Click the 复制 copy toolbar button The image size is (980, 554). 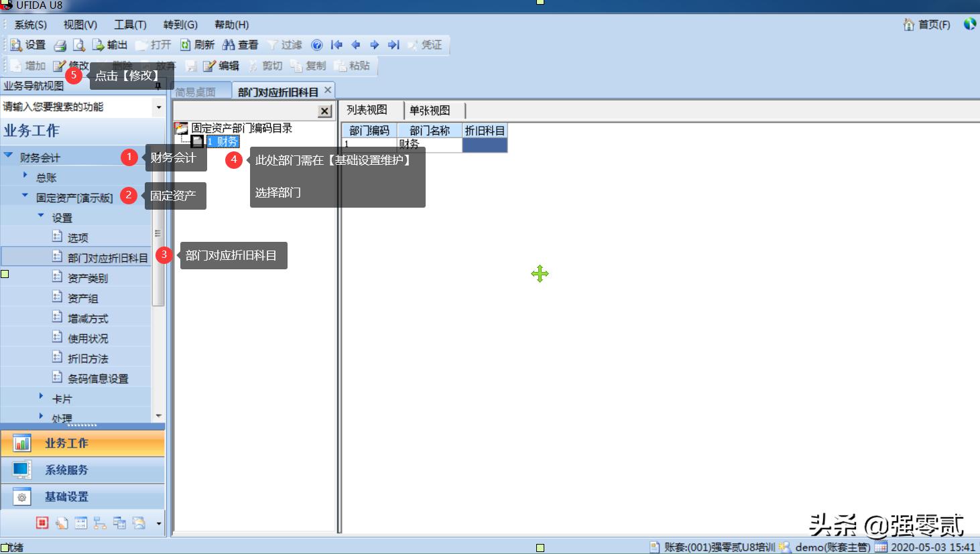pos(308,66)
